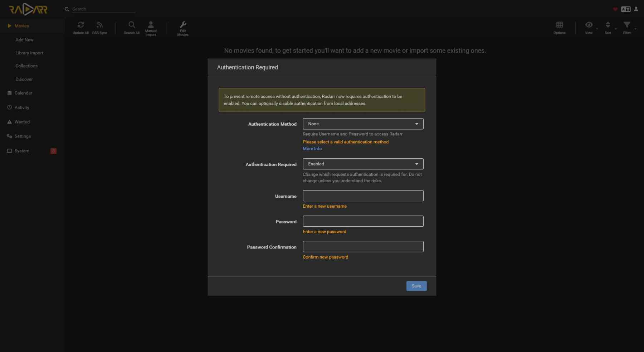644x352 pixels.
Task: Open the Authentication Required Enabled dropdown
Action: tap(363, 164)
